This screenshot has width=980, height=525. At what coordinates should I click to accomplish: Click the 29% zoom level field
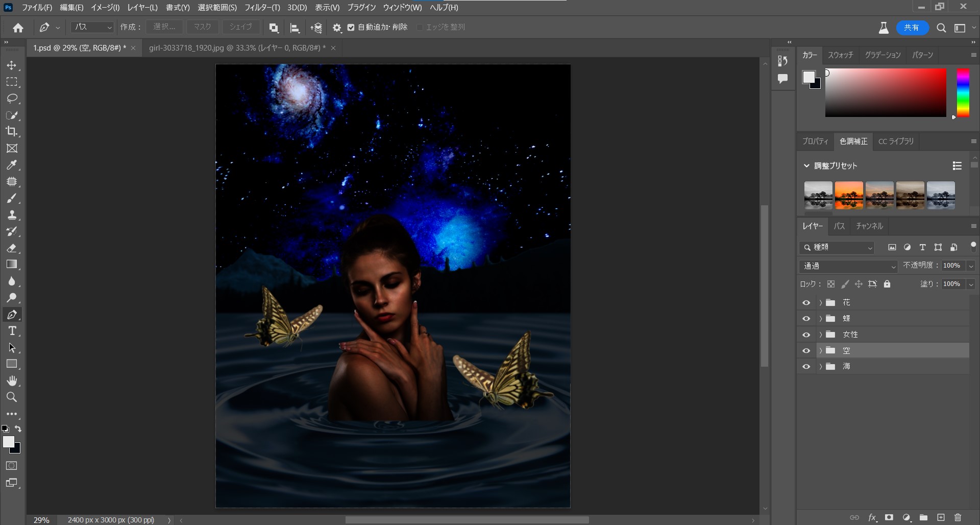click(x=41, y=520)
